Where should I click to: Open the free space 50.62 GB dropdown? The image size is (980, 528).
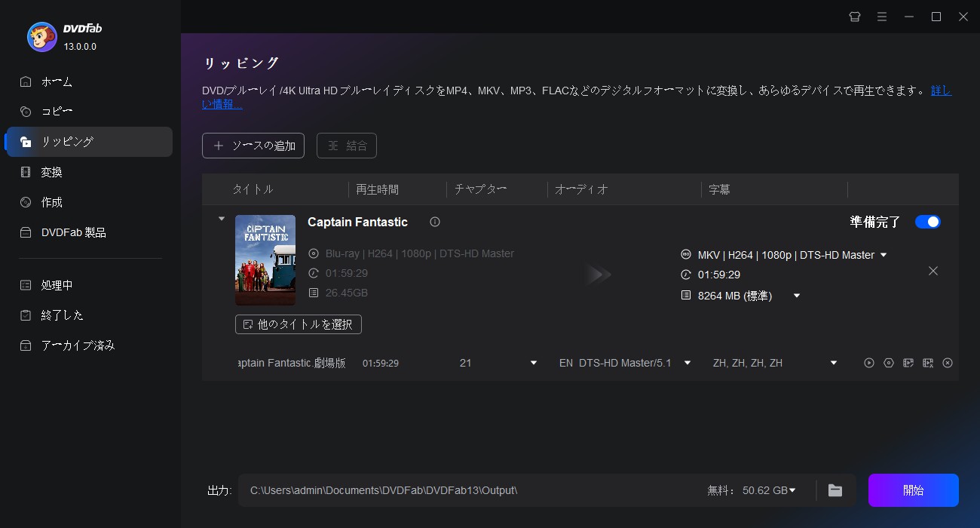(x=792, y=490)
